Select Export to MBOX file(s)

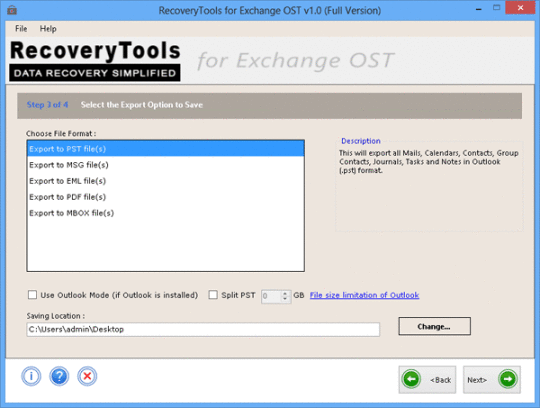166,213
